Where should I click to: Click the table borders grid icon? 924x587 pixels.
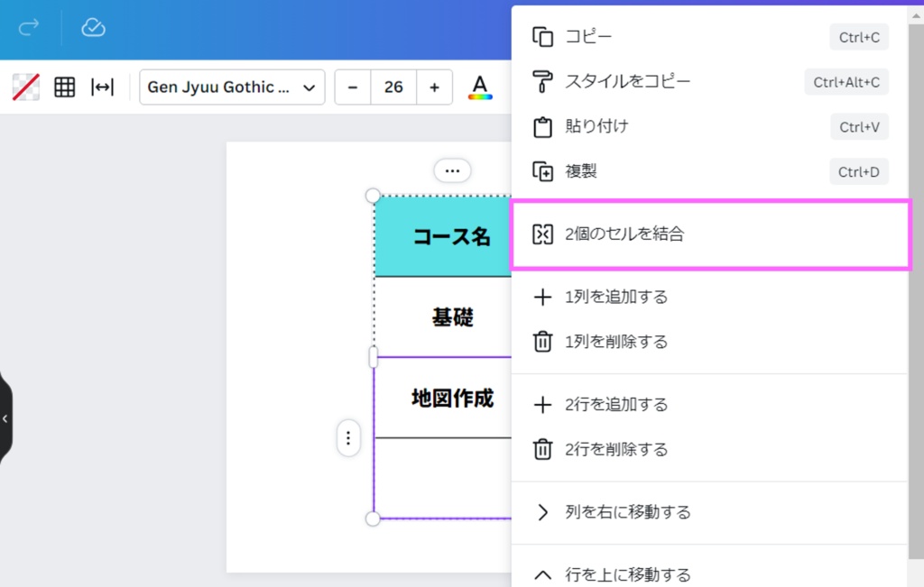point(64,87)
